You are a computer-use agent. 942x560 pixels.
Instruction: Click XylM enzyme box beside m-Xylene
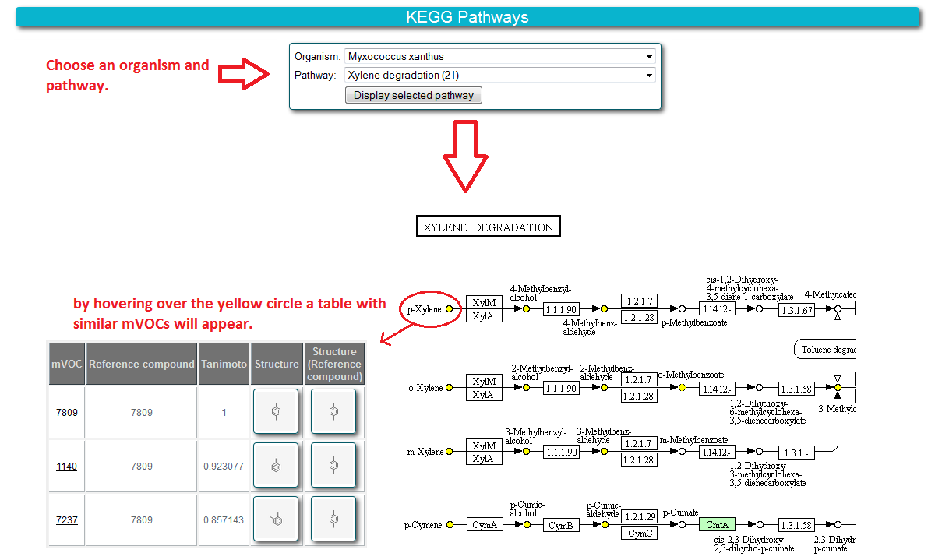click(484, 445)
